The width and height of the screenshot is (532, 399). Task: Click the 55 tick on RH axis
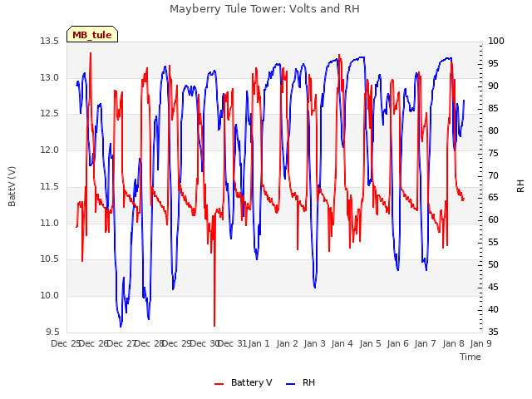(493, 242)
